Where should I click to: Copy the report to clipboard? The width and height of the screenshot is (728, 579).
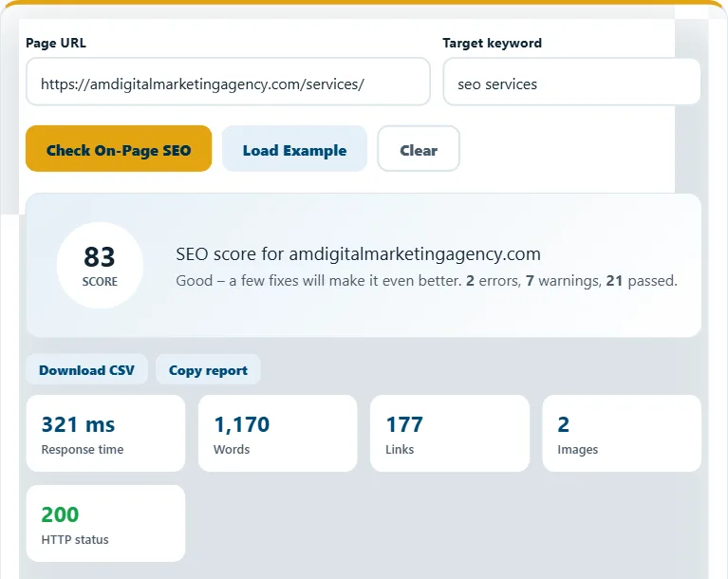tap(208, 369)
